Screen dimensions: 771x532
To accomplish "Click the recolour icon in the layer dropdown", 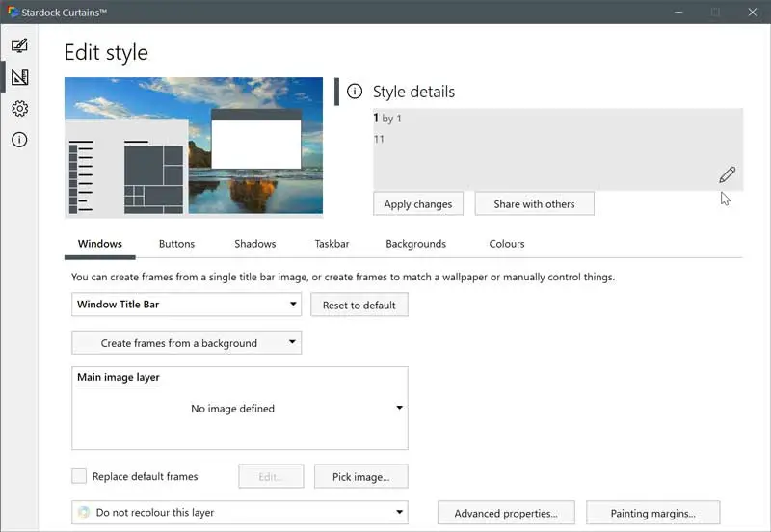I will point(84,513).
